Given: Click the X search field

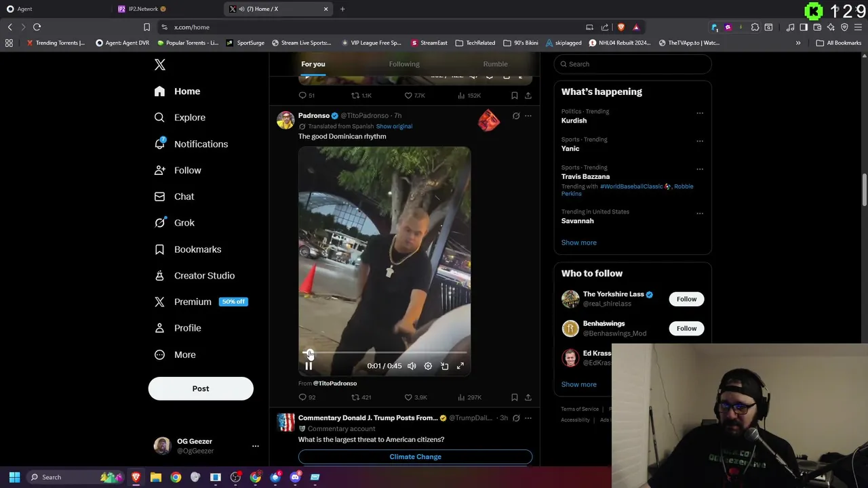Looking at the screenshot, I should click(x=633, y=64).
